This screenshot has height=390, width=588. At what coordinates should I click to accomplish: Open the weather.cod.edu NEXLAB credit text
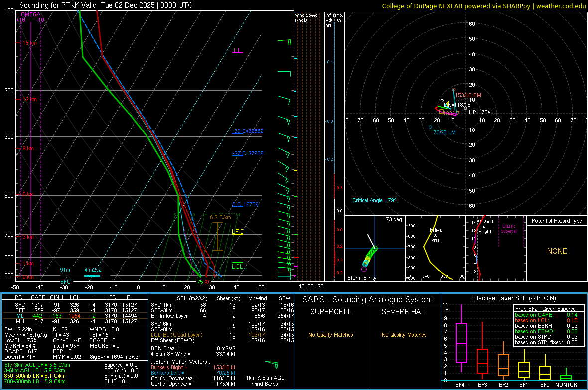pyautogui.click(x=483, y=6)
